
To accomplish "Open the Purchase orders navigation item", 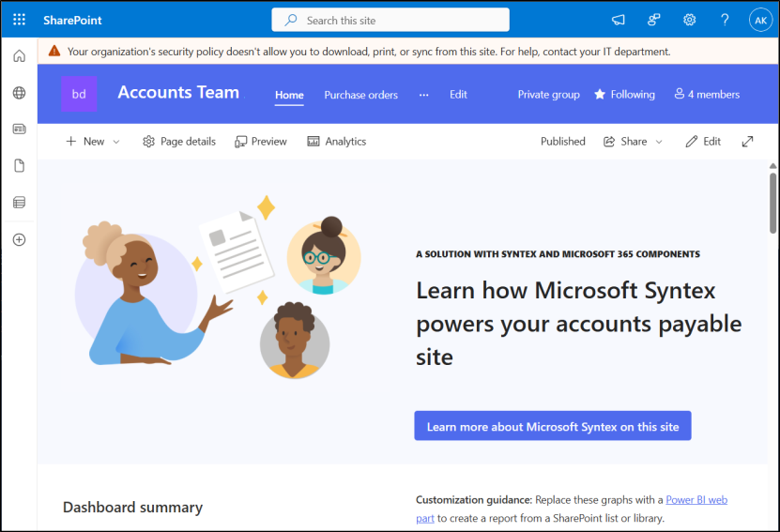I will pos(360,95).
